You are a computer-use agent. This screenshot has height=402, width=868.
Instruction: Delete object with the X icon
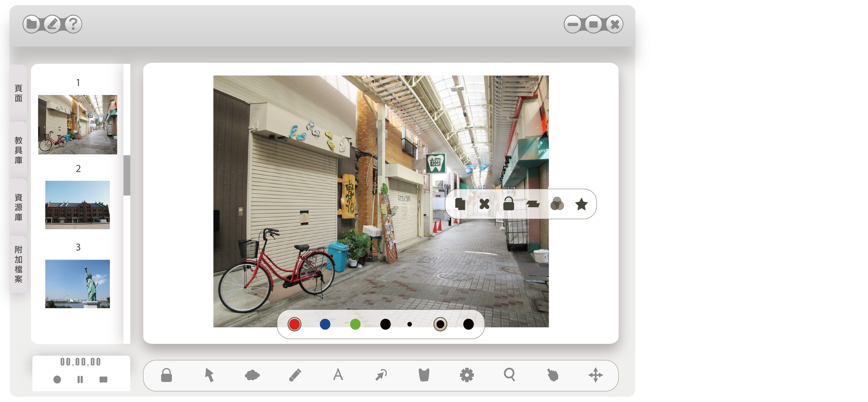pos(484,204)
